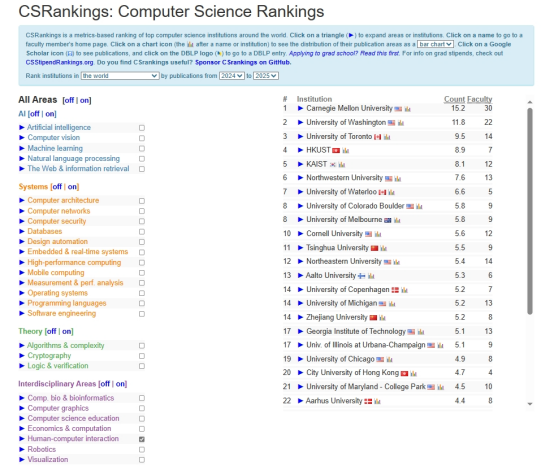Turn on all areas via 'on' link
Screen dimensions: 554x467
coord(84,100)
